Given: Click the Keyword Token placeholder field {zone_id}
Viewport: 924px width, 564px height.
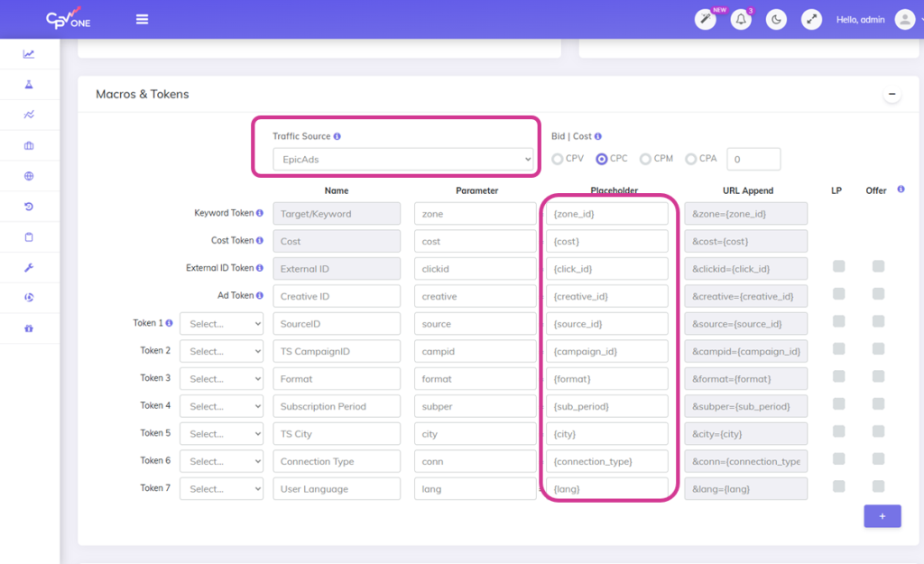Looking at the screenshot, I should pos(607,214).
